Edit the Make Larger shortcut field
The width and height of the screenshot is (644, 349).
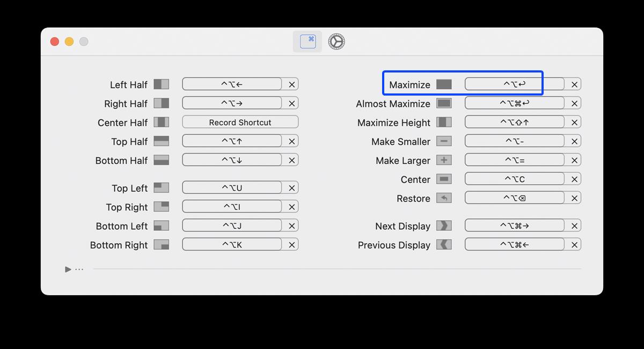515,160
